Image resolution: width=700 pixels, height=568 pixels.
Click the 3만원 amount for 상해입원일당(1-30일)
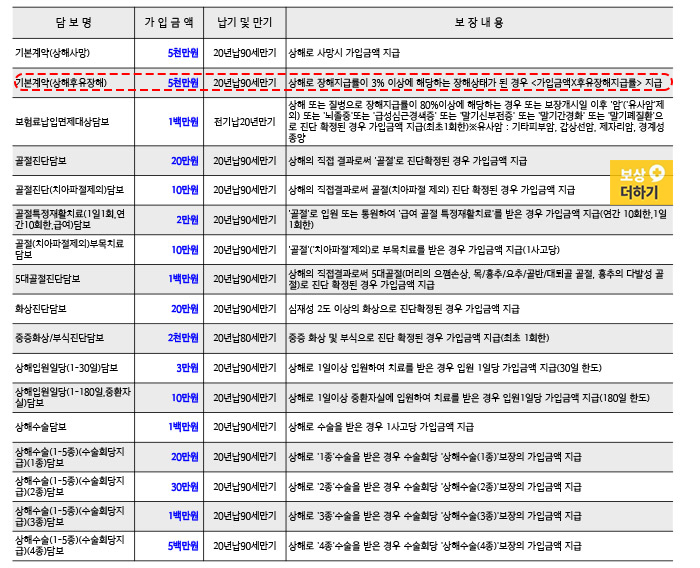188,368
